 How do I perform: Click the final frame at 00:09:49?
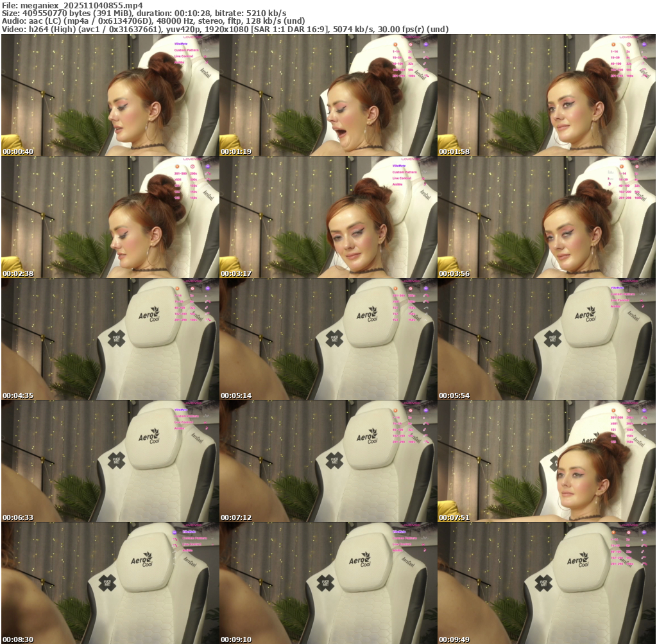click(547, 583)
